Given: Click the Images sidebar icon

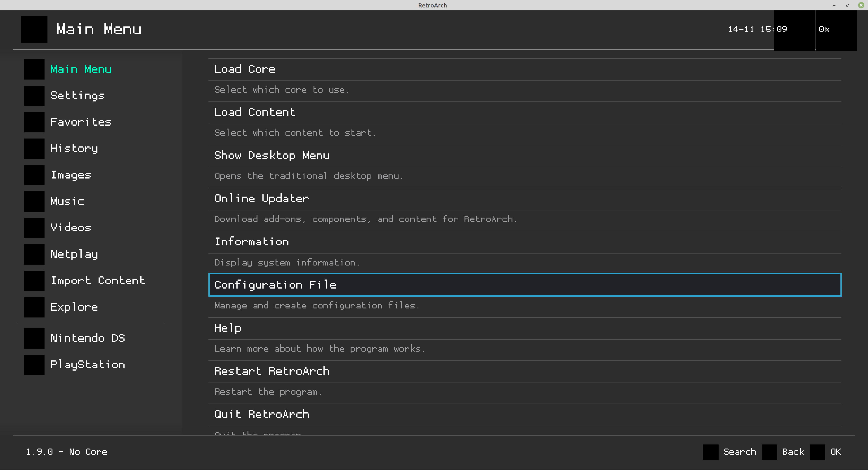Looking at the screenshot, I should (34, 175).
